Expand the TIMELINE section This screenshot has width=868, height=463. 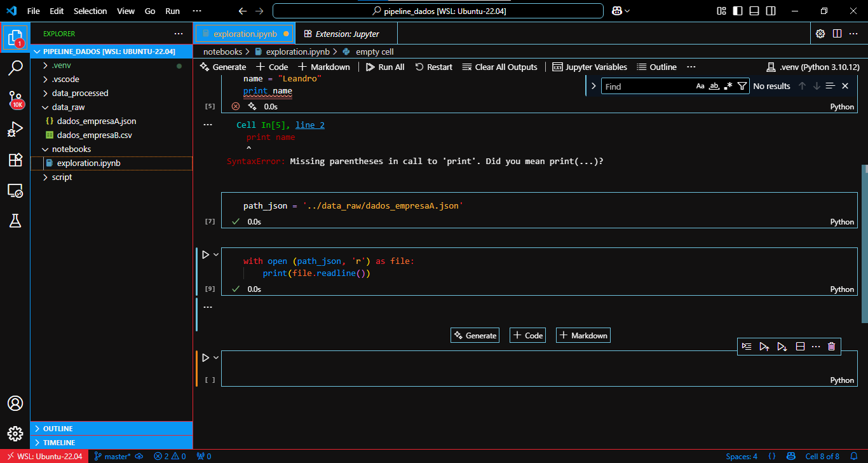click(x=111, y=443)
